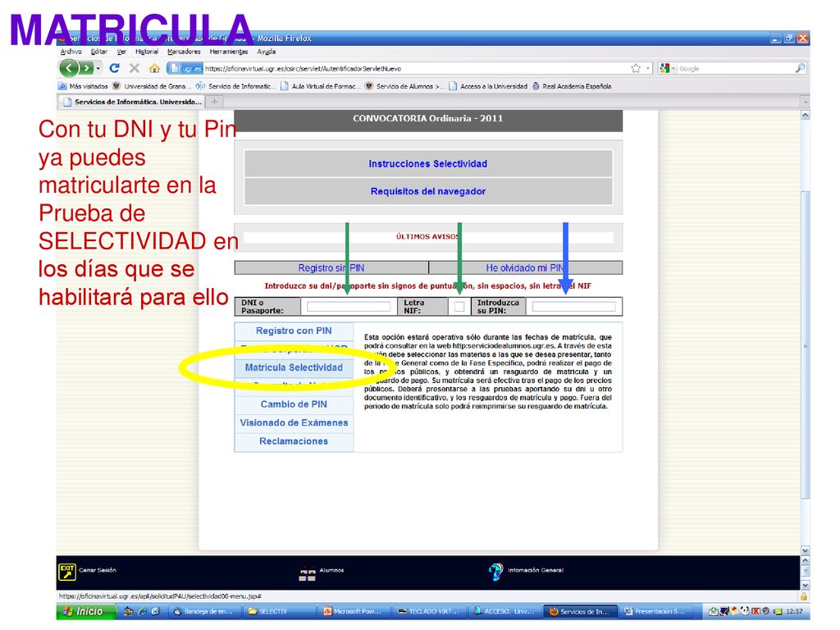This screenshot has height=630, width=840.
Task: Open the Ver menu
Action: pos(121,52)
